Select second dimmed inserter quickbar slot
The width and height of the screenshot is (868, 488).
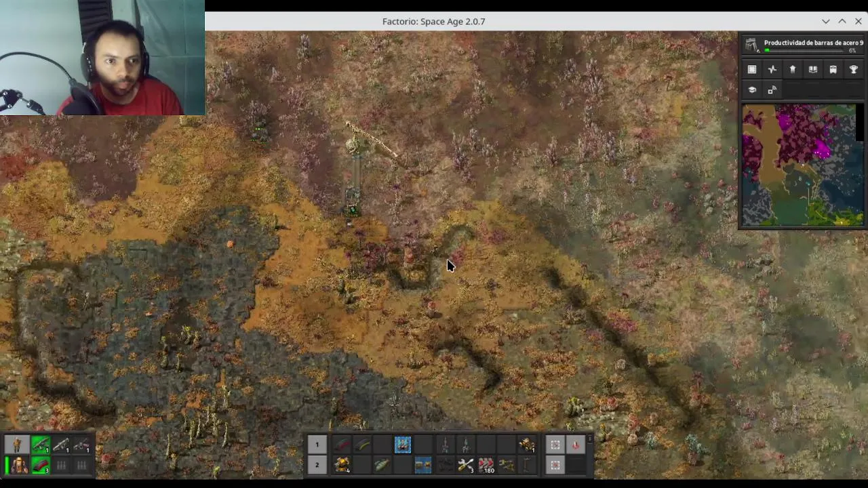coord(465,445)
